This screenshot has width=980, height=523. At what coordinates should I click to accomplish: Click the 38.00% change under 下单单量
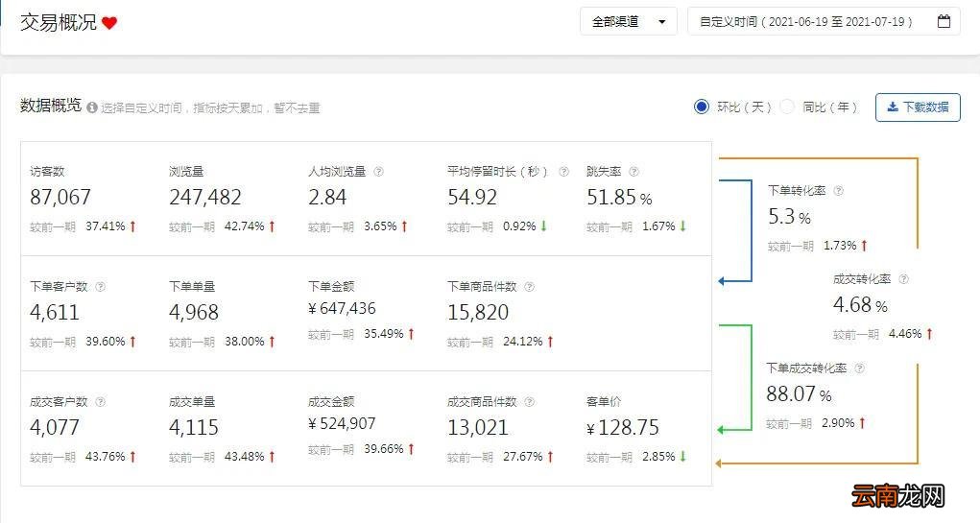point(250,342)
